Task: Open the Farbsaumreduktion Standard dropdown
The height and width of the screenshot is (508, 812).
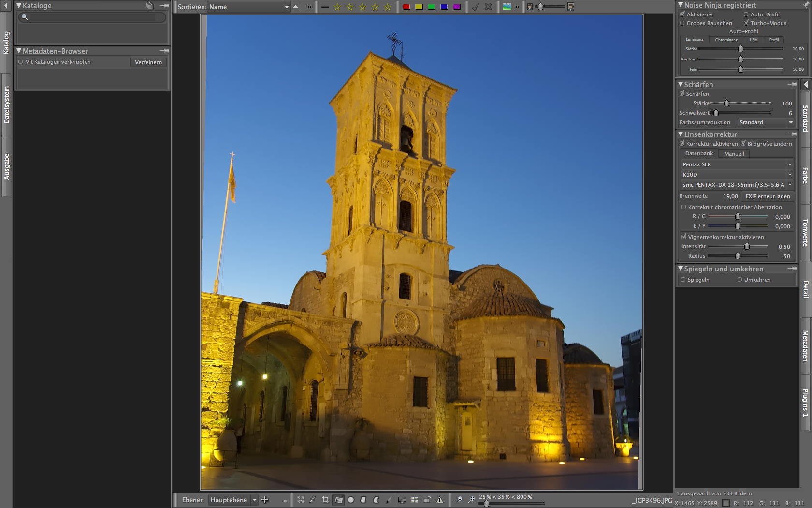Action: (766, 122)
